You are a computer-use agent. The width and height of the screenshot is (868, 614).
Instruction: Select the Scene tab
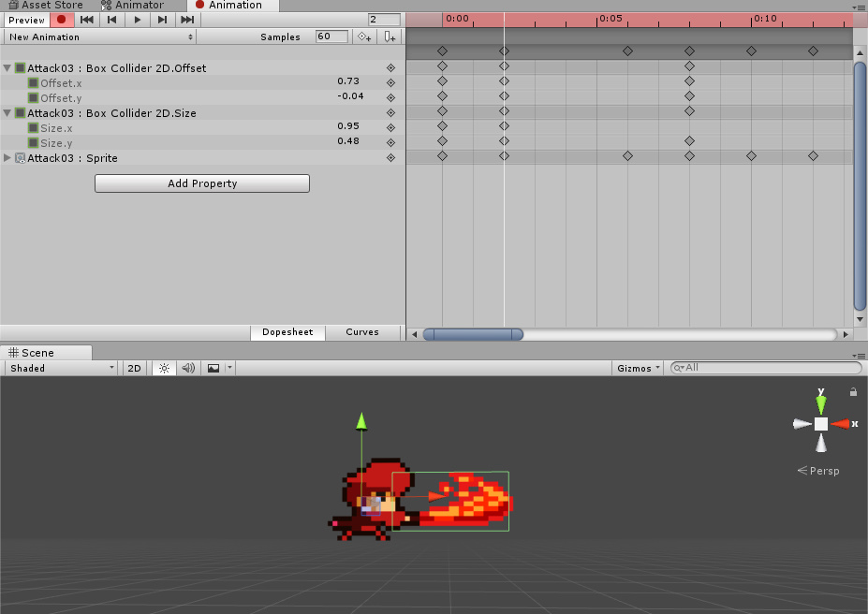45,353
